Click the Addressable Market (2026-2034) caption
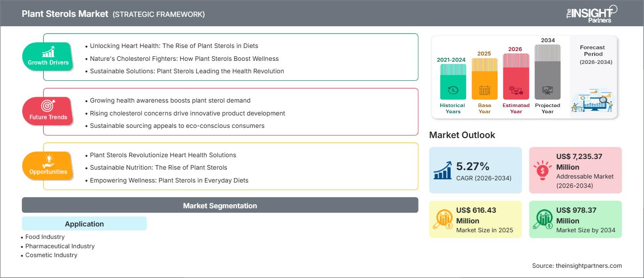644x278 pixels. [585, 181]
